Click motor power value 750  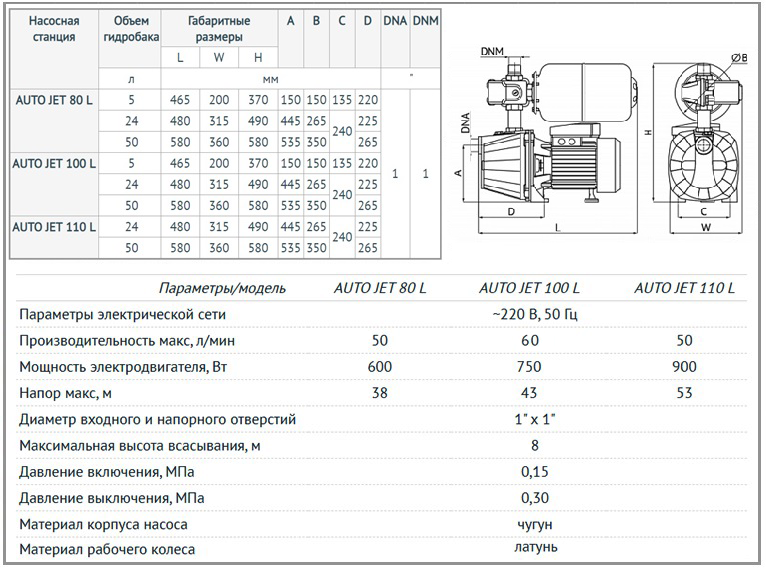[x=529, y=367]
